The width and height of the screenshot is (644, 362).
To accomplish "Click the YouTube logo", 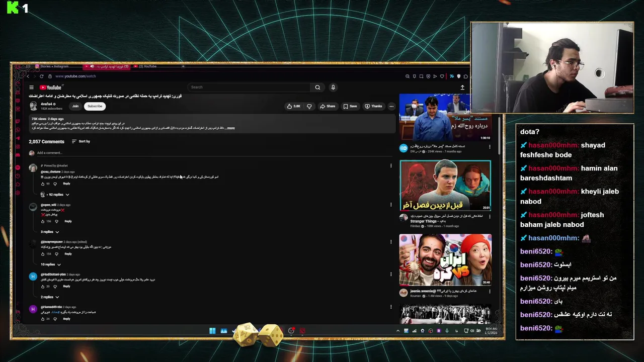I will pyautogui.click(x=50, y=87).
